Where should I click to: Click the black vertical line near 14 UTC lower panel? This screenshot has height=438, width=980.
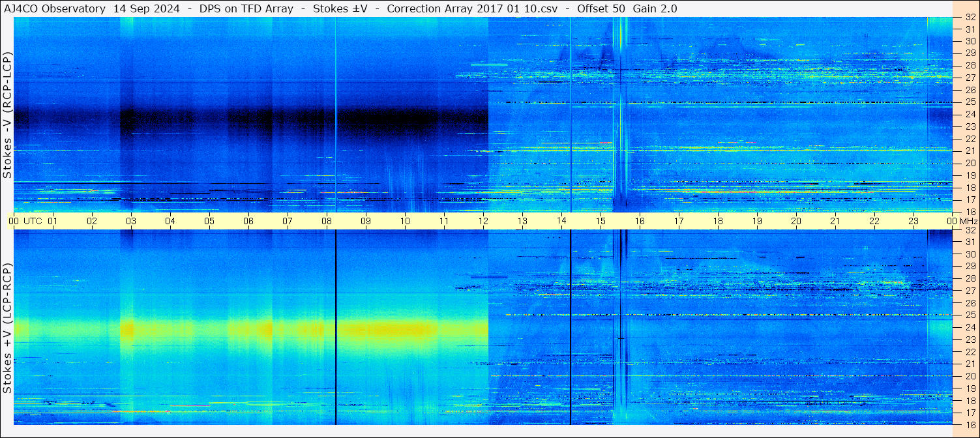571,327
